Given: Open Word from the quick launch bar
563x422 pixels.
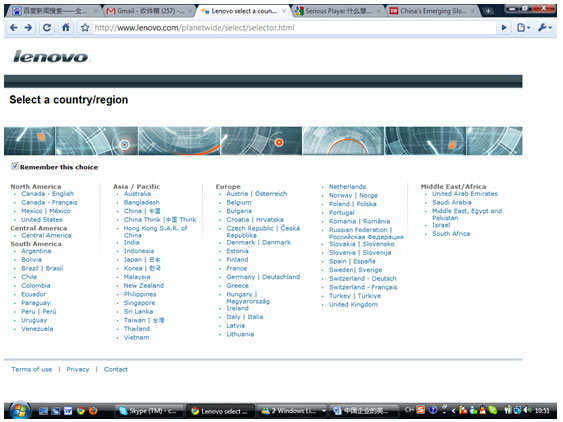Looking at the screenshot, I should (x=68, y=411).
